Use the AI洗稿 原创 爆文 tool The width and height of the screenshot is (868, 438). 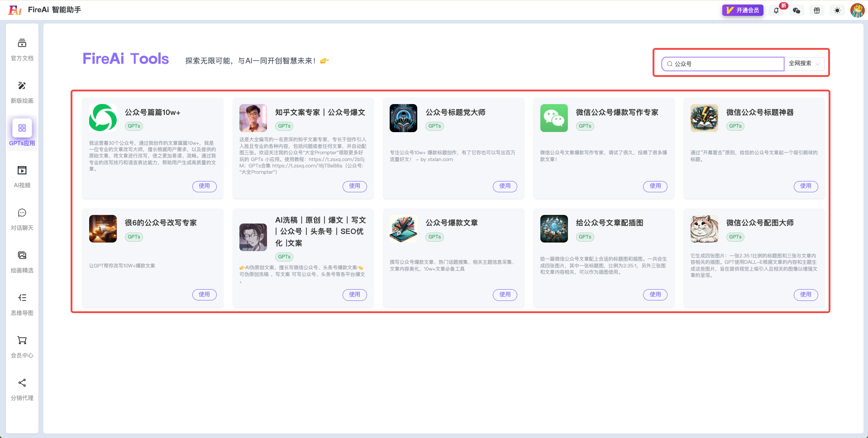coord(355,295)
